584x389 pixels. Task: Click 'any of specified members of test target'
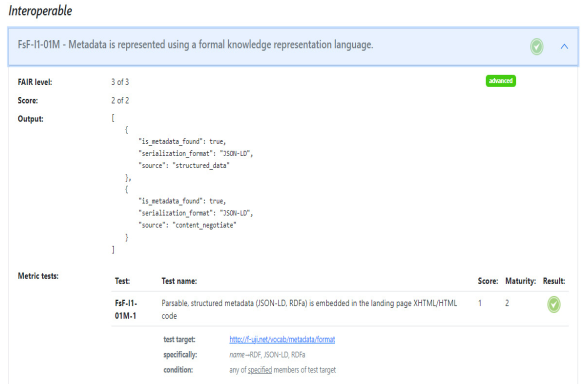pyautogui.click(x=282, y=370)
